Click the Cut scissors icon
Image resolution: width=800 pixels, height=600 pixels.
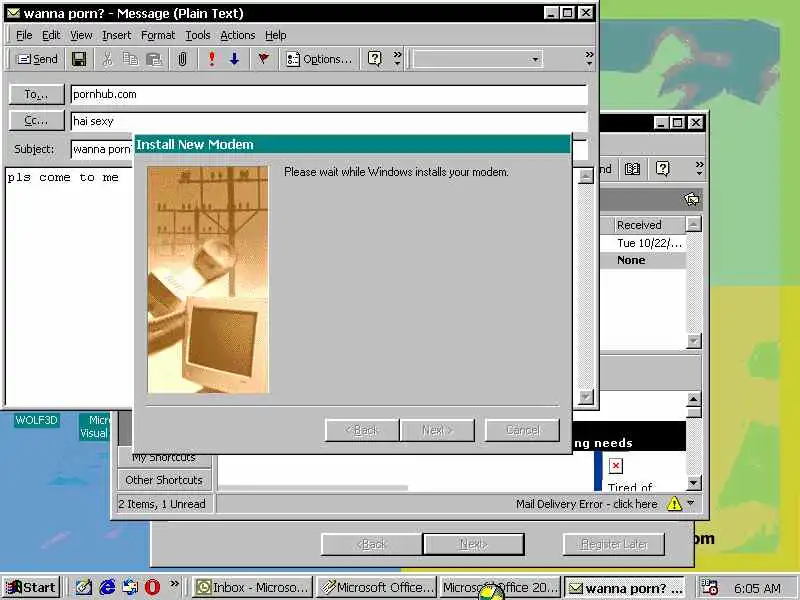107,59
